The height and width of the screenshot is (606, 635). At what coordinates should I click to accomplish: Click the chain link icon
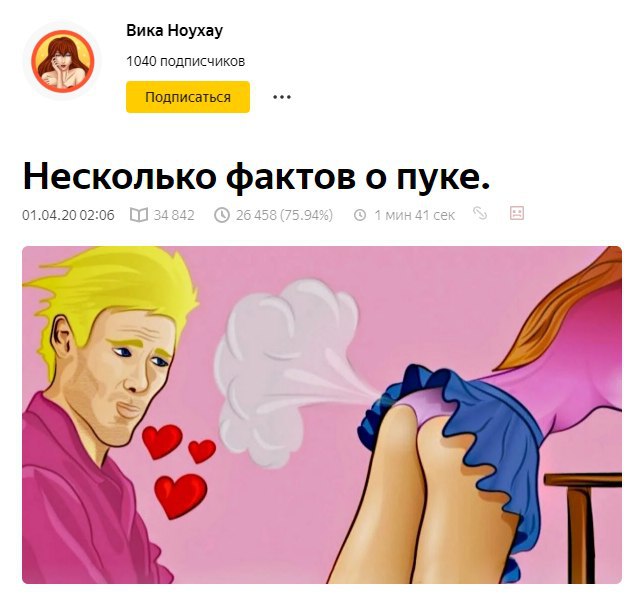[480, 213]
